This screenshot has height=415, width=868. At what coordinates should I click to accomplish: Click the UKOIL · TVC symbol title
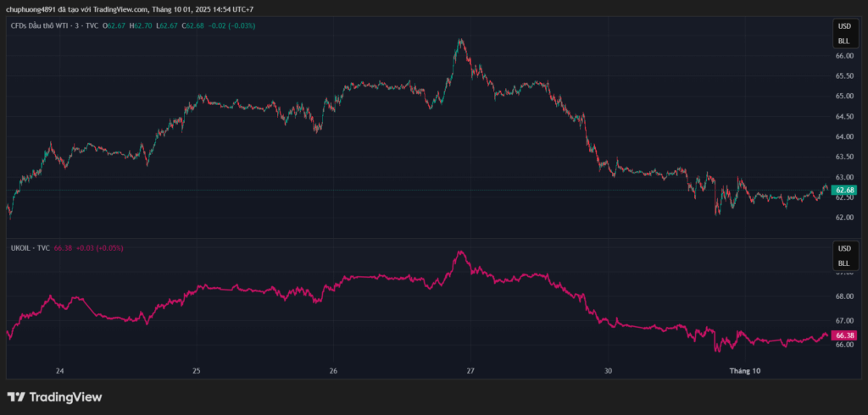tap(30, 247)
